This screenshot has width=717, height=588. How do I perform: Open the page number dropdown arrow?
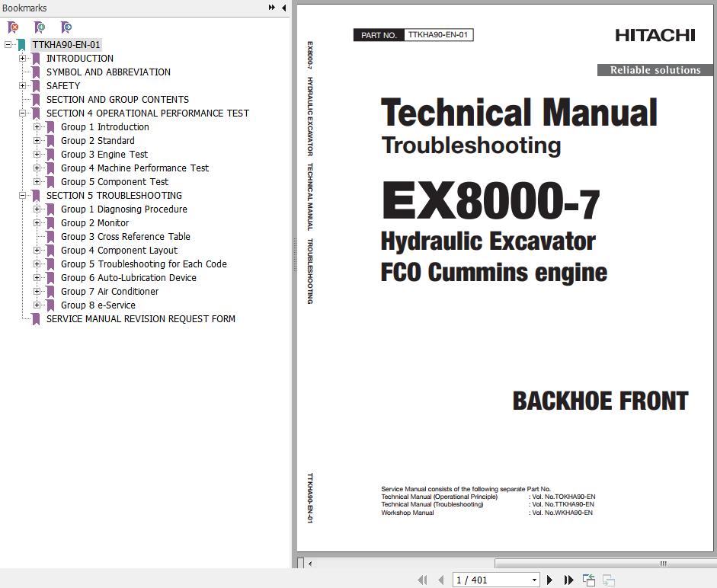pos(534,580)
